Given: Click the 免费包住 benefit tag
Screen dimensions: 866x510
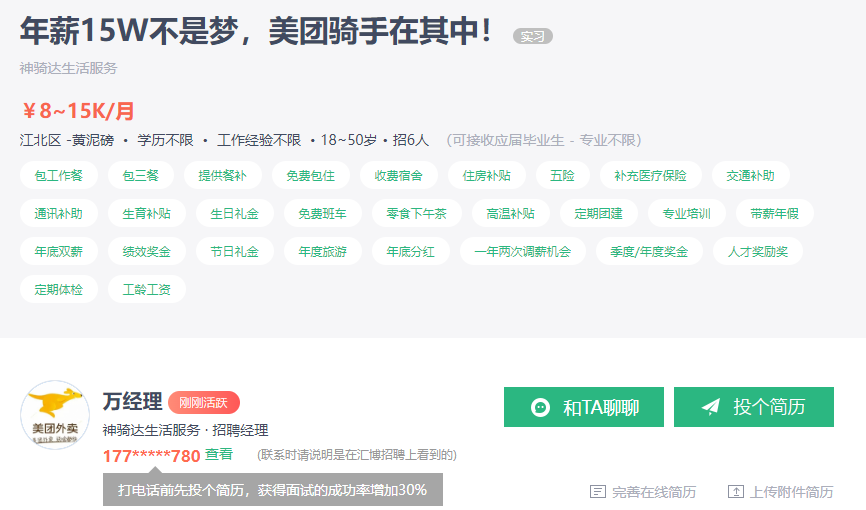Looking at the screenshot, I should (310, 176).
